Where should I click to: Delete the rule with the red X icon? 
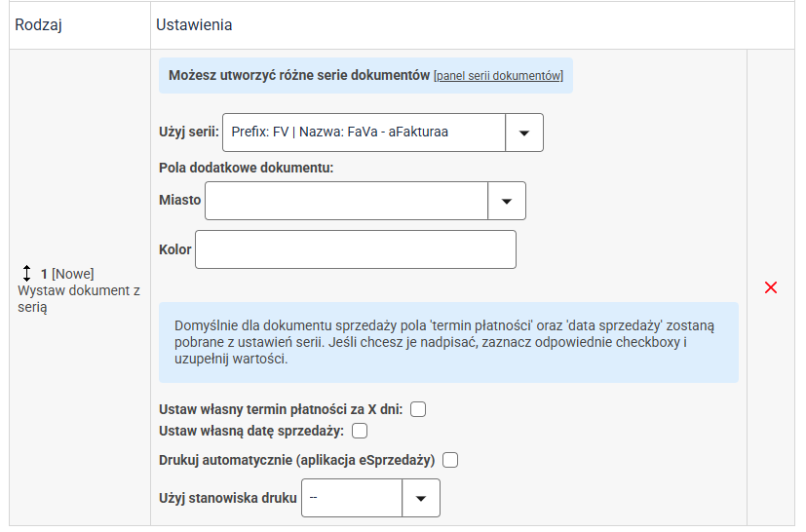pyautogui.click(x=771, y=287)
